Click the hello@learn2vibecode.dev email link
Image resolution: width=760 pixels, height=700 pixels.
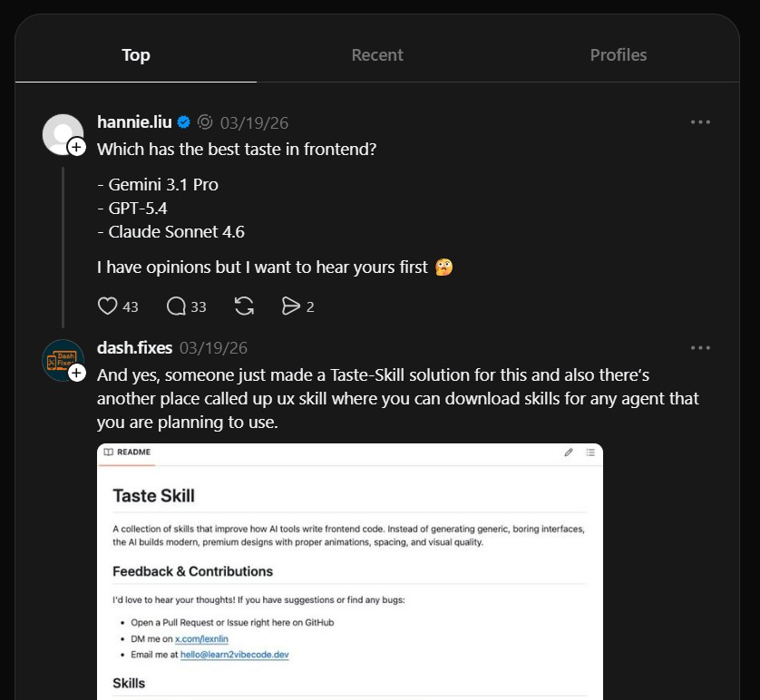(x=234, y=654)
